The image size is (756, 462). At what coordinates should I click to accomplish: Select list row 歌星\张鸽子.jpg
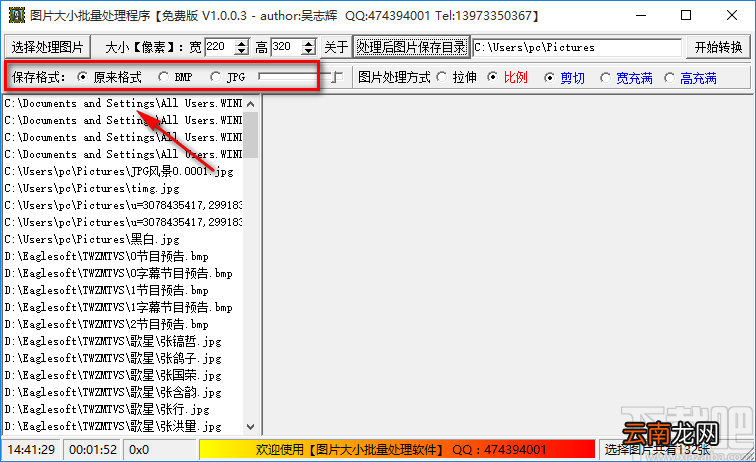click(123, 358)
